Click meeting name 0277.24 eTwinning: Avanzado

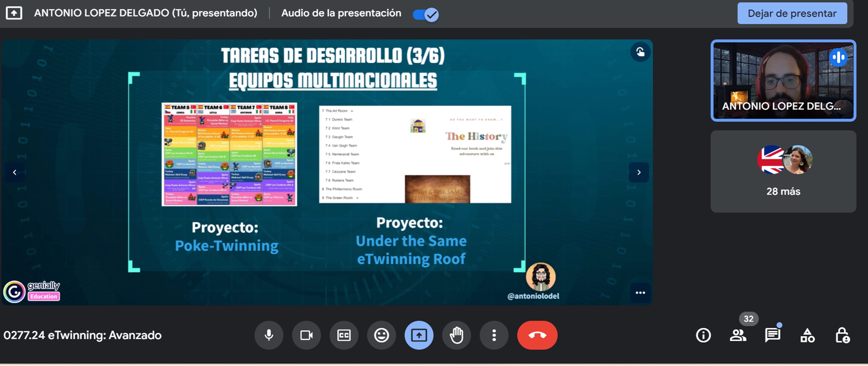[x=83, y=335]
